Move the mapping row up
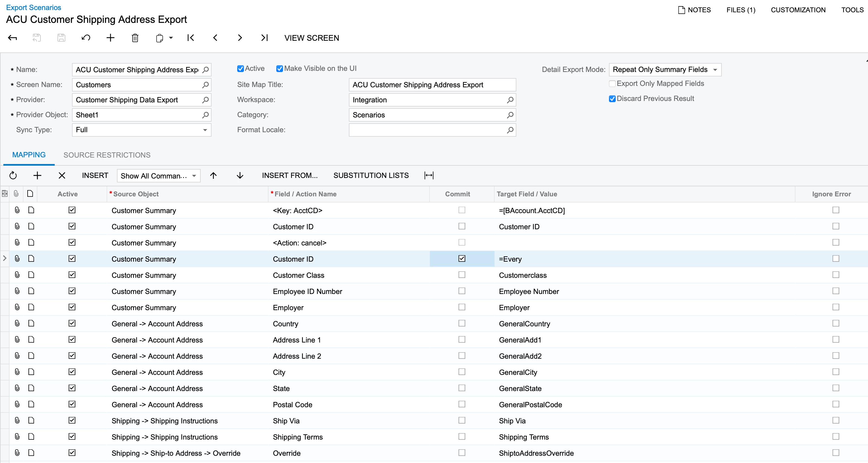Image resolution: width=868 pixels, height=463 pixels. coord(213,175)
